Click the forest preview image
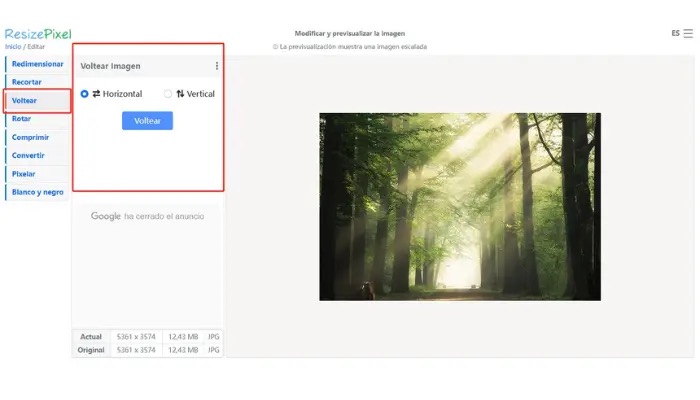 (x=460, y=207)
